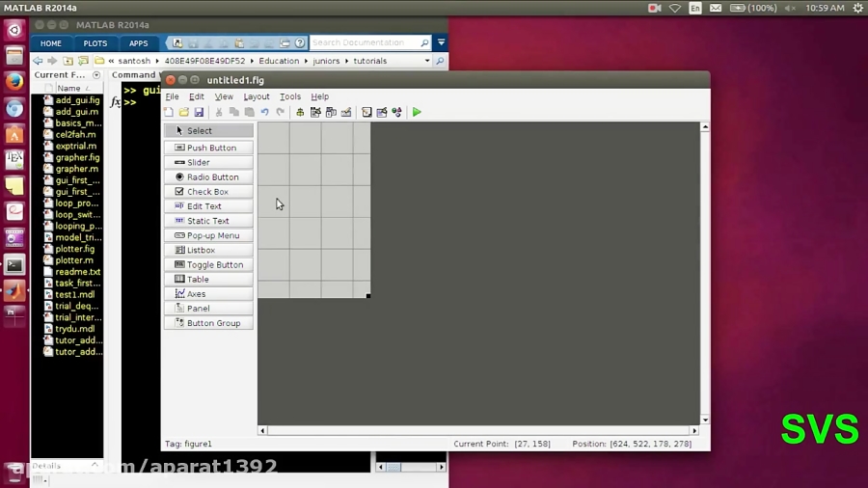Click the Redo arrow icon
Image resolution: width=868 pixels, height=488 pixels.
[x=280, y=112]
